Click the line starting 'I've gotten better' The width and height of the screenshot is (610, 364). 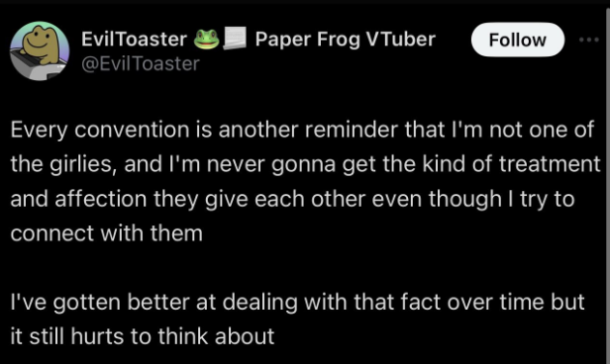[298, 303]
